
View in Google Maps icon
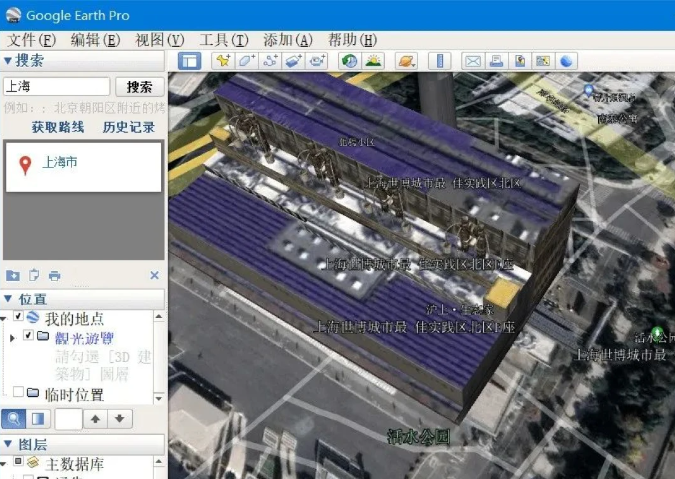click(543, 61)
